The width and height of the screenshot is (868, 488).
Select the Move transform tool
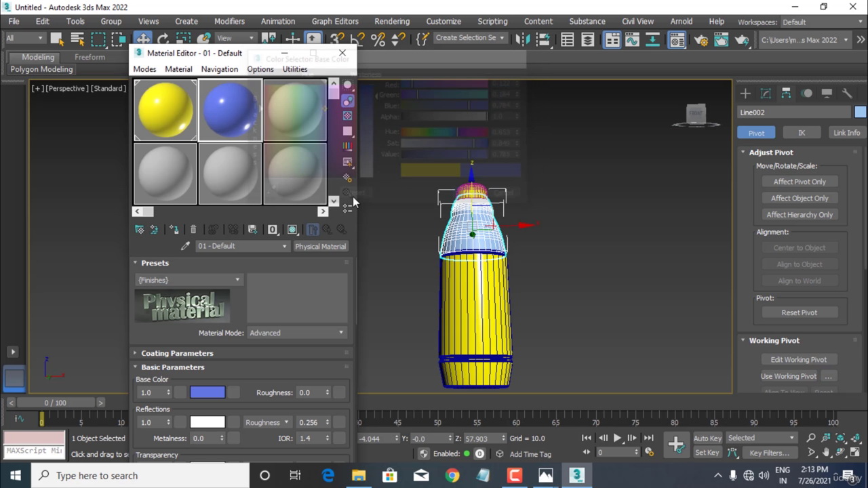point(142,39)
